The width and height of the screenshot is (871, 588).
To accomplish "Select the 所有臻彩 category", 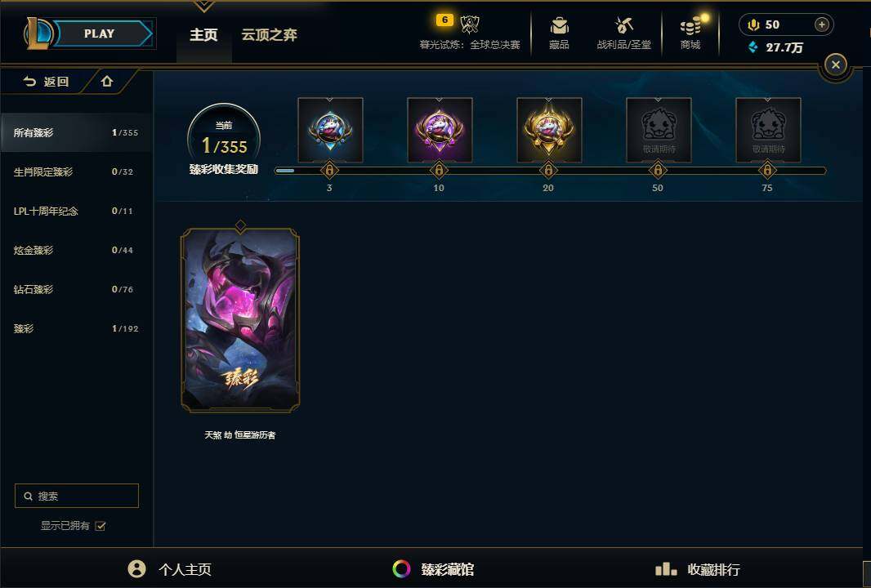I will click(x=76, y=132).
